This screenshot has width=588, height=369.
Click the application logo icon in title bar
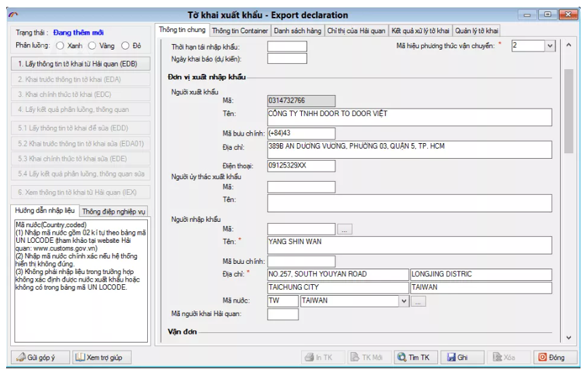coord(13,15)
